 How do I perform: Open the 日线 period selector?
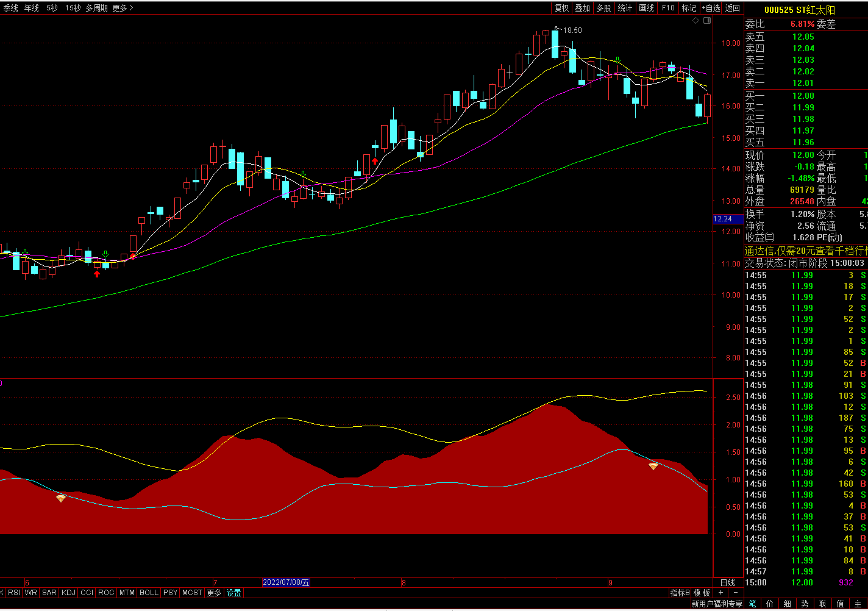[x=728, y=582]
